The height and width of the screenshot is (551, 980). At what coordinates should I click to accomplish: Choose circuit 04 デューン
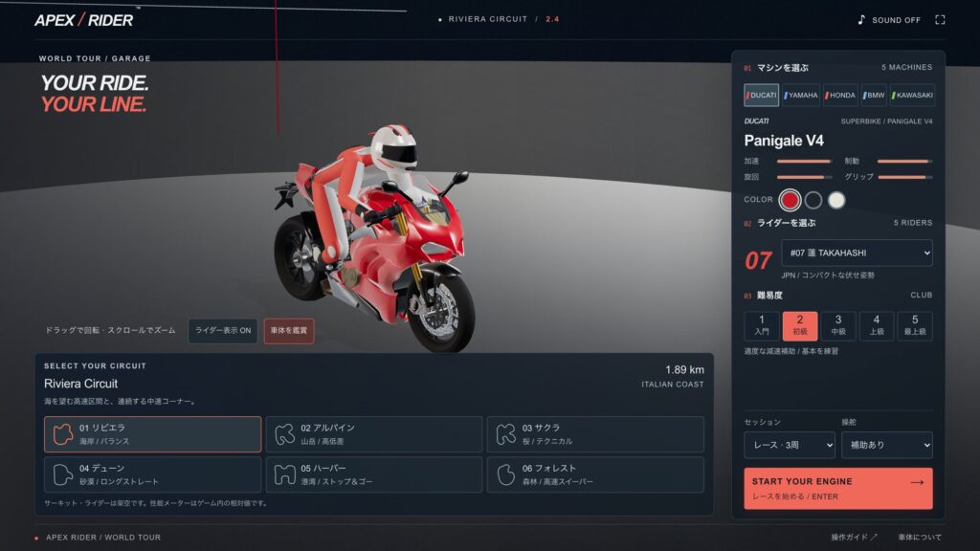tap(152, 474)
